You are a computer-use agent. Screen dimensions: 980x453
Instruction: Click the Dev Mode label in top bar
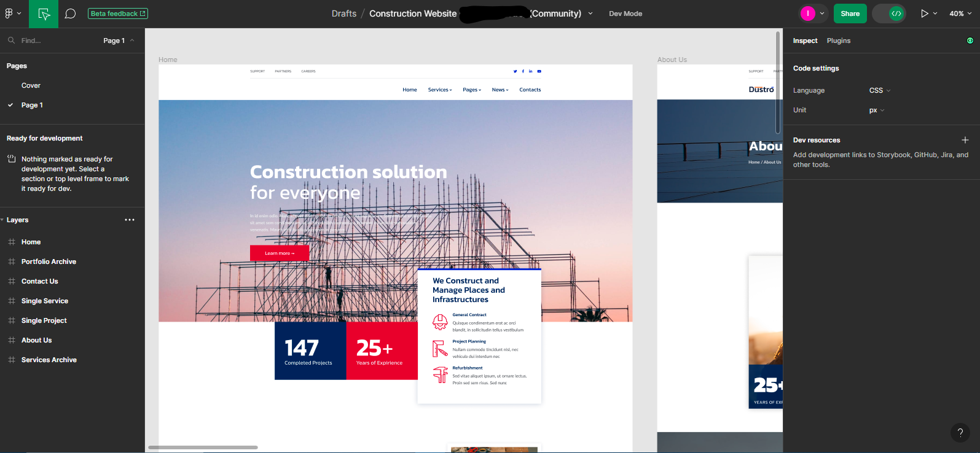(625, 14)
